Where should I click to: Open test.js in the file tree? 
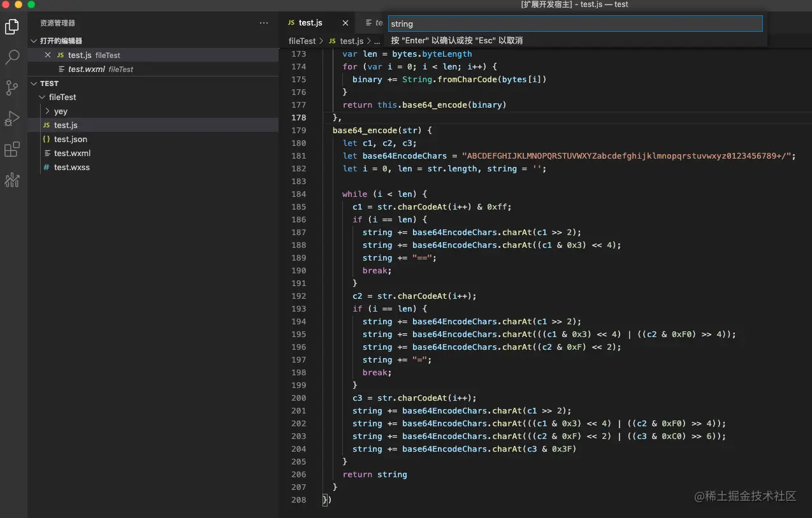click(153, 126)
